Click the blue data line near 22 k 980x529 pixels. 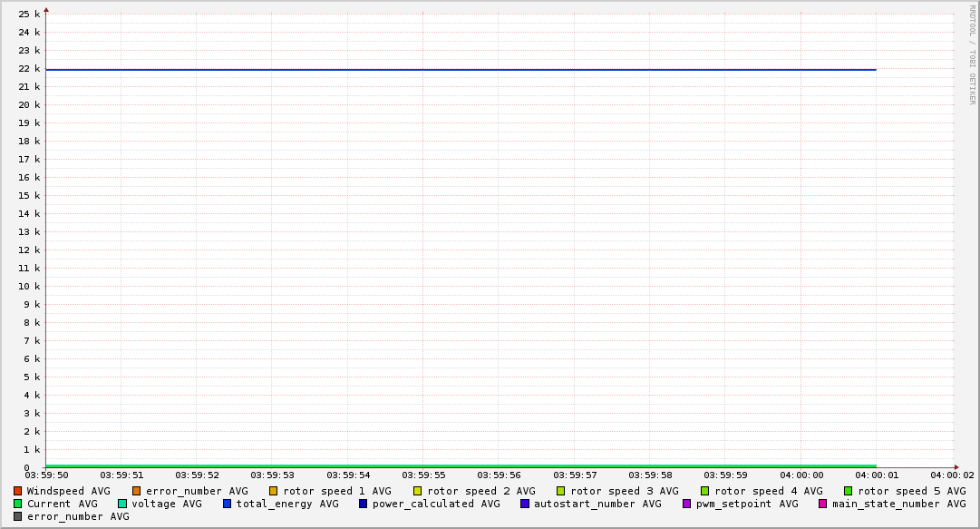click(x=453, y=69)
